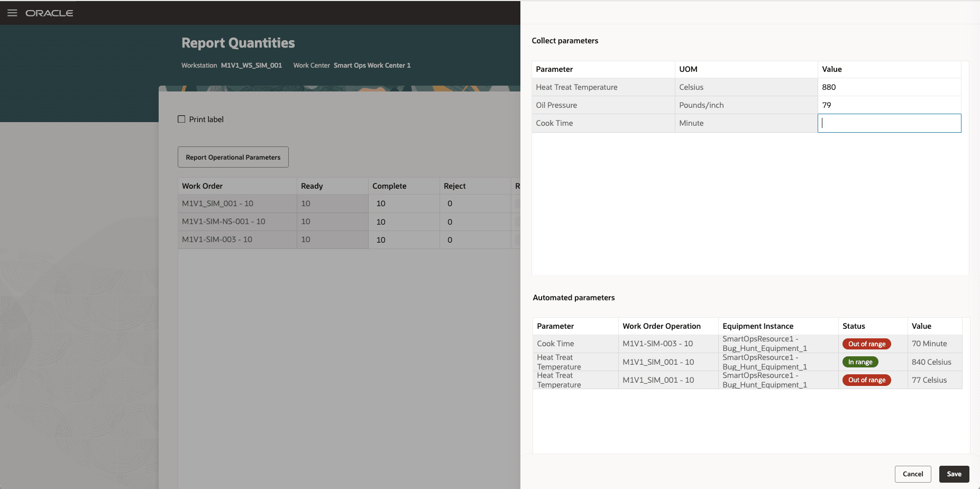The image size is (980, 489).
Task: Click the UOM column header
Action: click(x=746, y=69)
